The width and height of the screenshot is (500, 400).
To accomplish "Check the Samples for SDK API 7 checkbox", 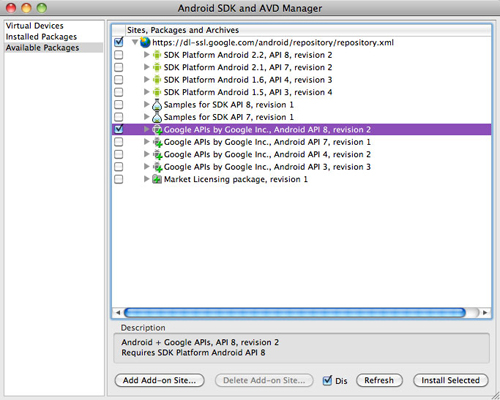I will click(x=119, y=117).
